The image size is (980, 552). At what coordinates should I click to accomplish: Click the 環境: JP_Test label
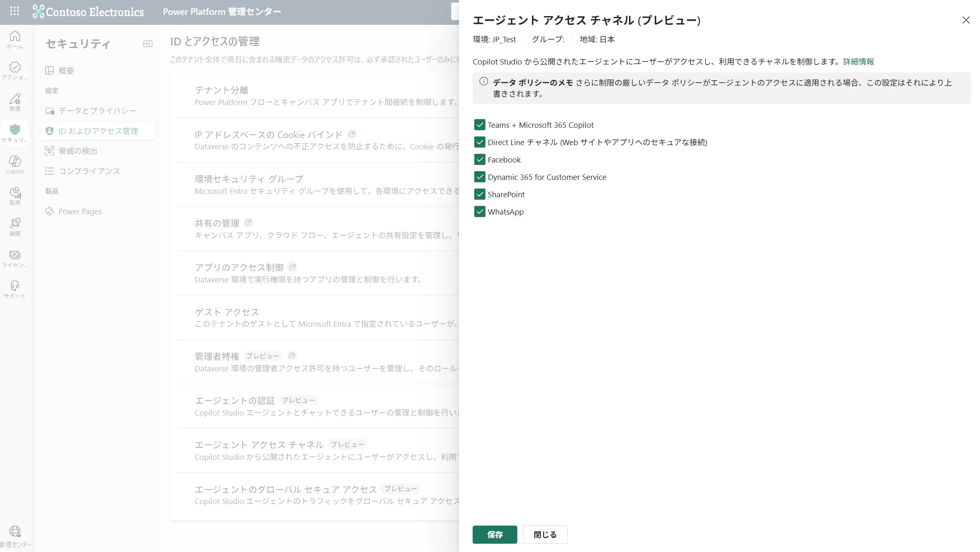point(494,39)
